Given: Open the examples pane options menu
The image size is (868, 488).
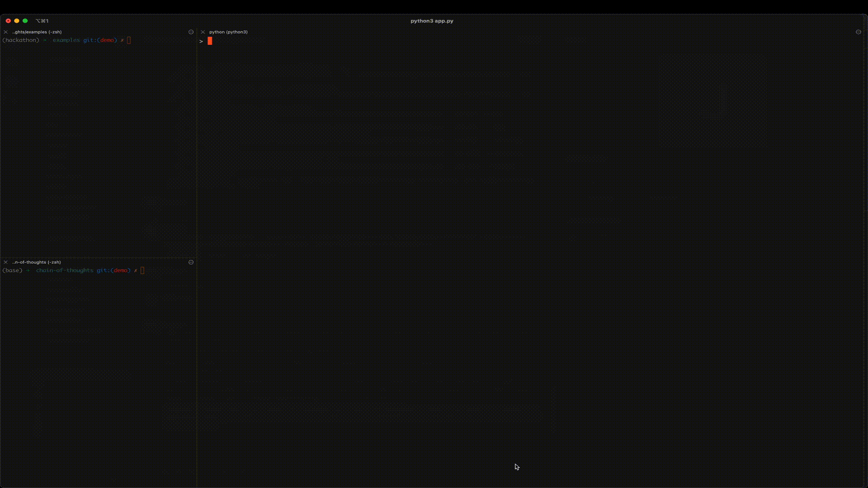Looking at the screenshot, I should click(x=191, y=32).
